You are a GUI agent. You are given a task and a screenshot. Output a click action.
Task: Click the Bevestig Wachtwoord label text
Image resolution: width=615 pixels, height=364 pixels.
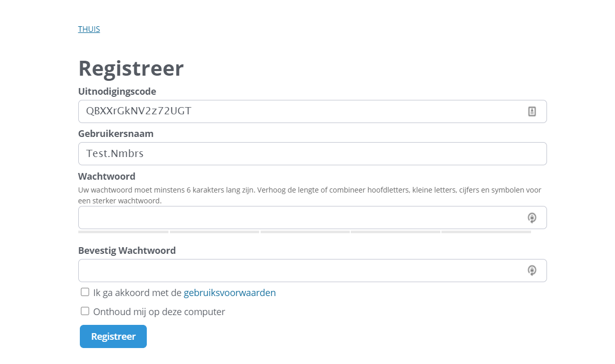tap(127, 251)
